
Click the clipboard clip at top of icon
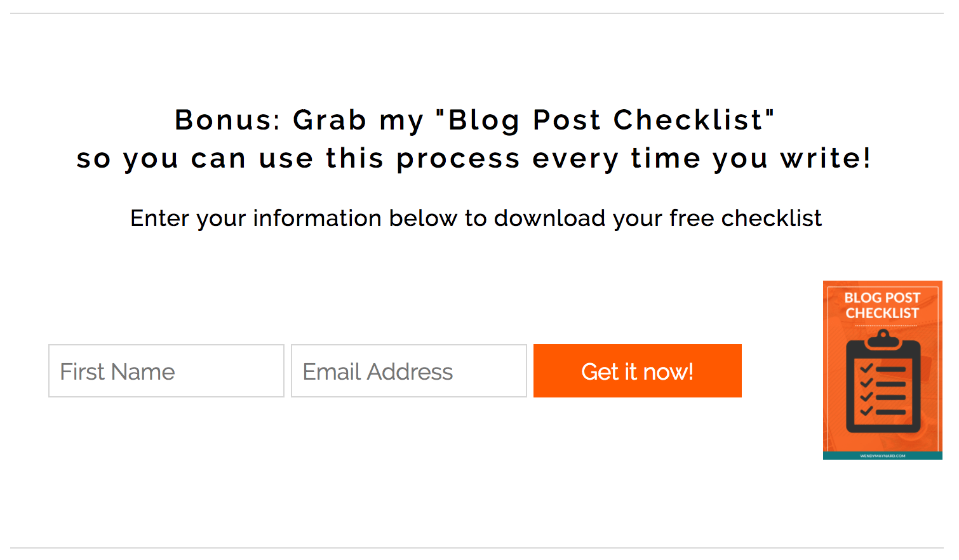coord(883,340)
